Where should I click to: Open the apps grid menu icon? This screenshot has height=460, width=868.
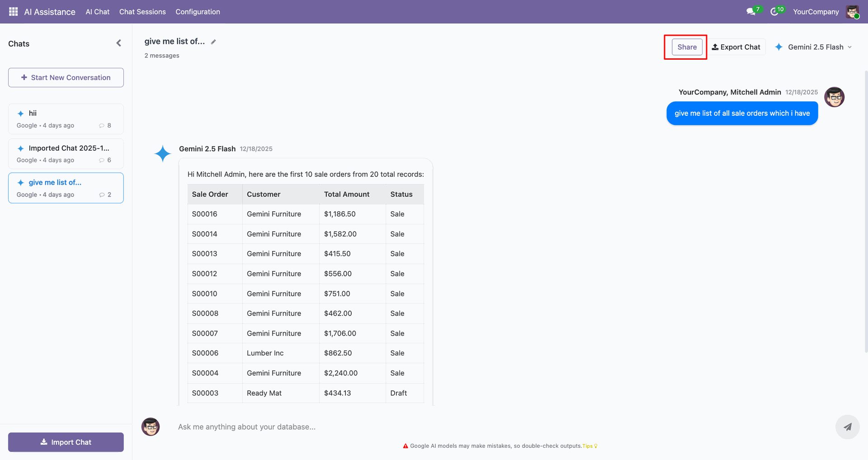pos(13,12)
